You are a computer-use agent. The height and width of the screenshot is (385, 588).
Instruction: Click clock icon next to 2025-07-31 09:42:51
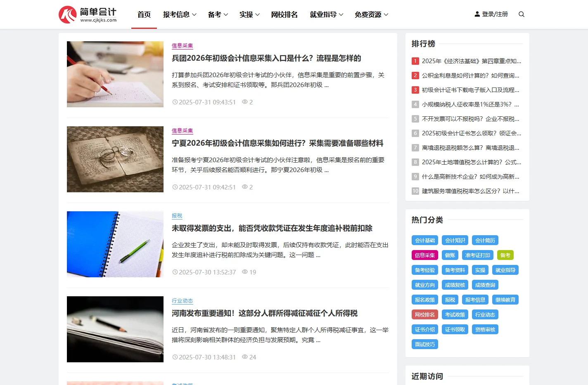point(175,187)
